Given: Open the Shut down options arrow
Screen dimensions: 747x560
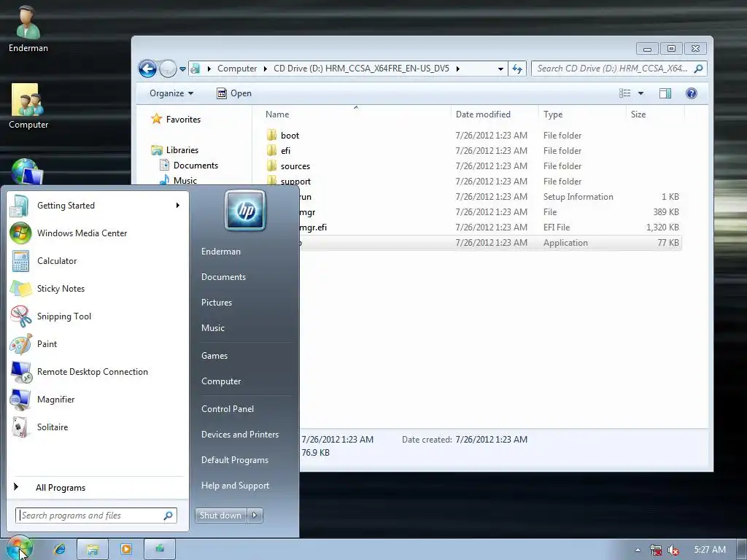Looking at the screenshot, I should pos(255,516).
